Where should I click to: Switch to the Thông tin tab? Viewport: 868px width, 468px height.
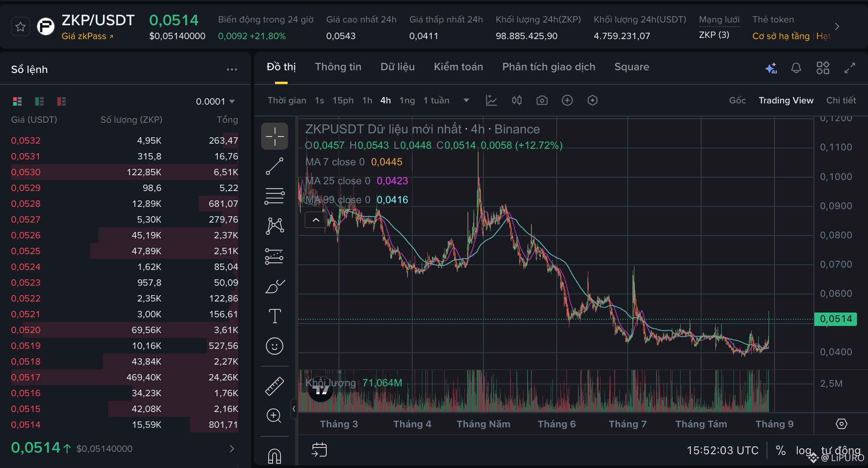coord(338,67)
